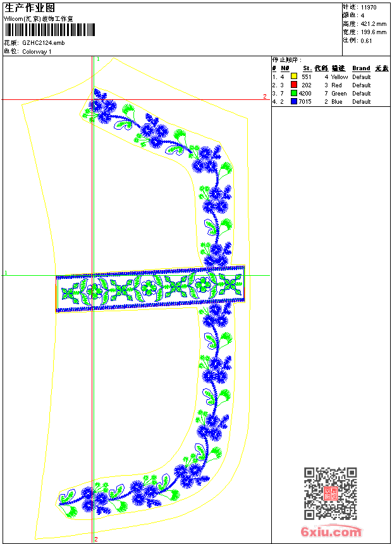The height and width of the screenshot is (544, 392).
Task: Click the stitch count value 11970
Action: click(369, 7)
